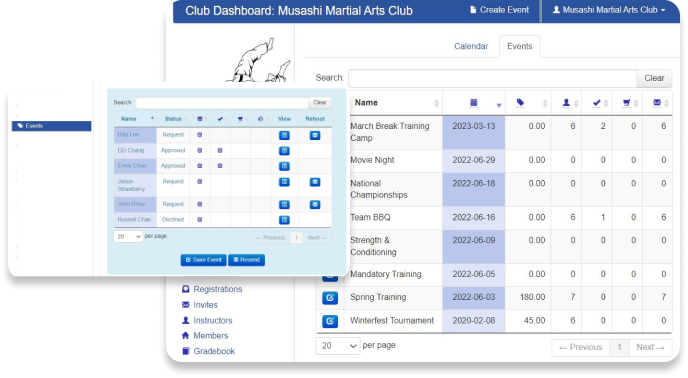Sort main events table by calendar date icon

click(x=473, y=103)
